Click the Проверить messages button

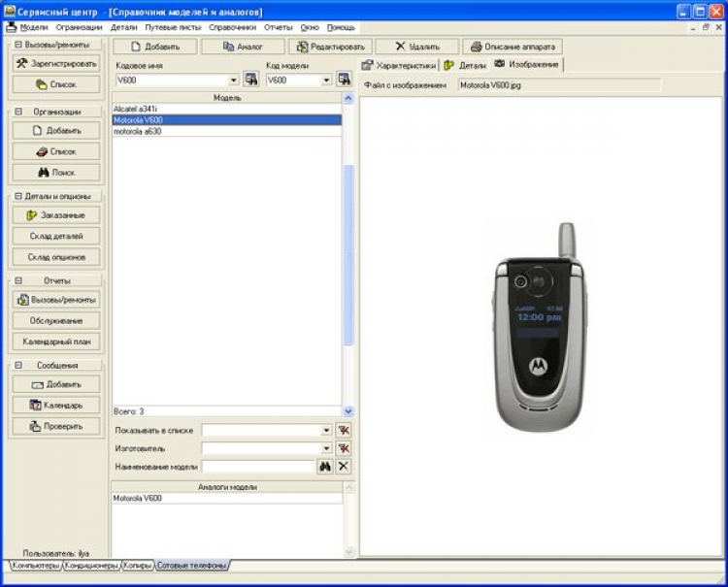pyautogui.click(x=56, y=426)
